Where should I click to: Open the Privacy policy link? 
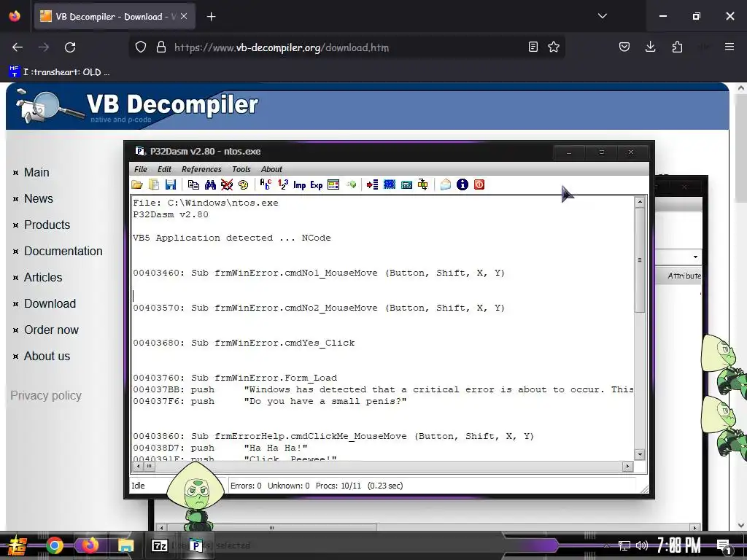46,395
